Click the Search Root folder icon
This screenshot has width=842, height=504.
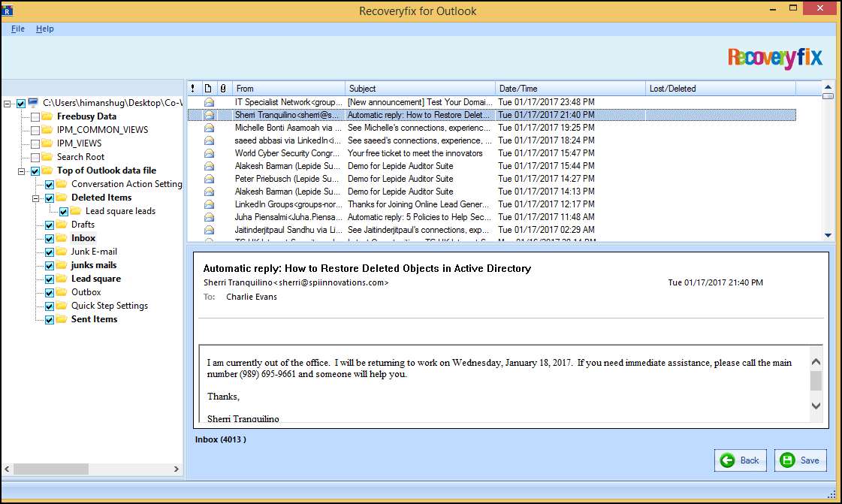coord(47,156)
